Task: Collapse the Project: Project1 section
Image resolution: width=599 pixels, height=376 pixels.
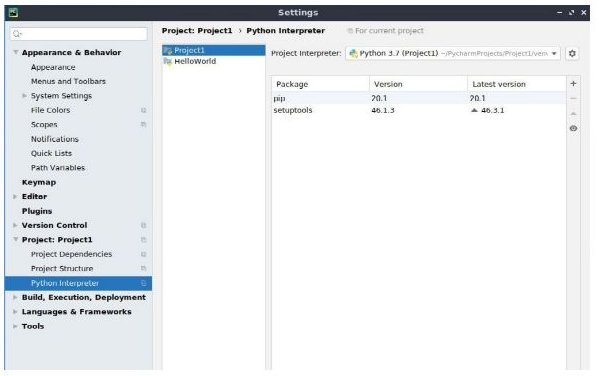Action: click(16, 240)
